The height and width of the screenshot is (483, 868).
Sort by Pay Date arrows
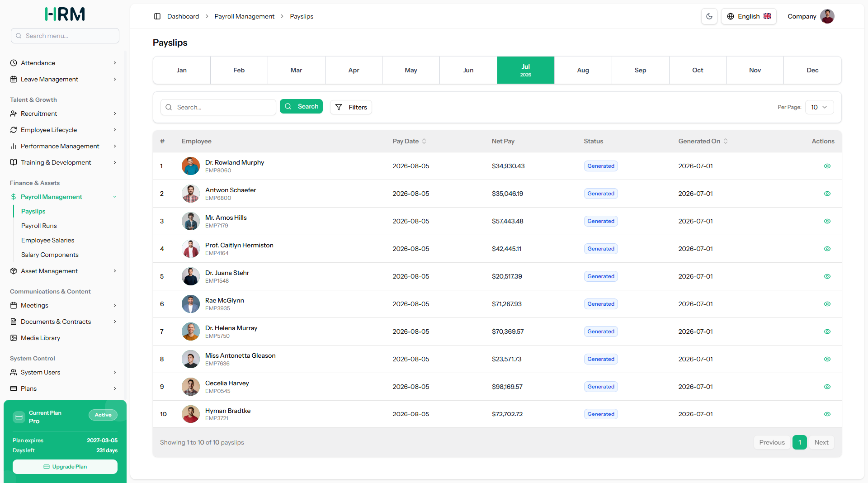pos(424,141)
